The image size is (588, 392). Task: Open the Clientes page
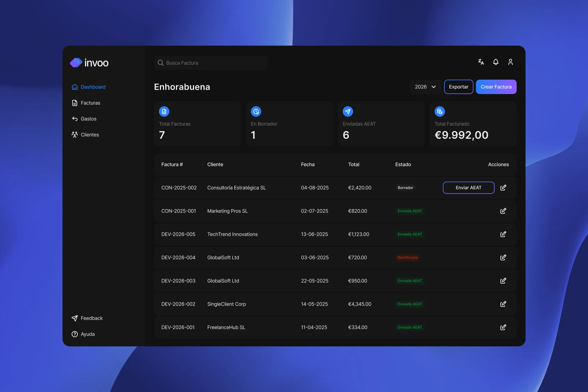tap(90, 135)
